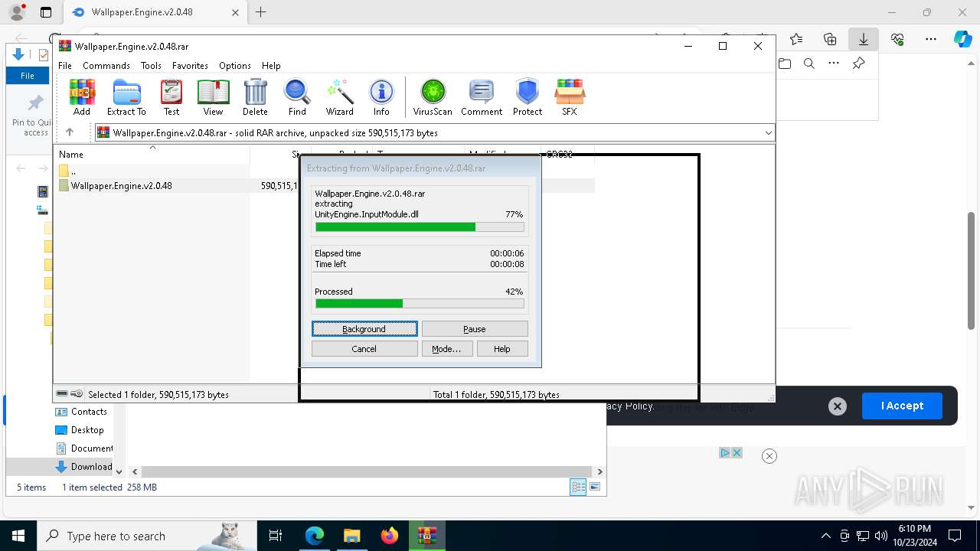This screenshot has height=551, width=980.
Task: Click the Extract To toolbar icon
Action: 126,97
